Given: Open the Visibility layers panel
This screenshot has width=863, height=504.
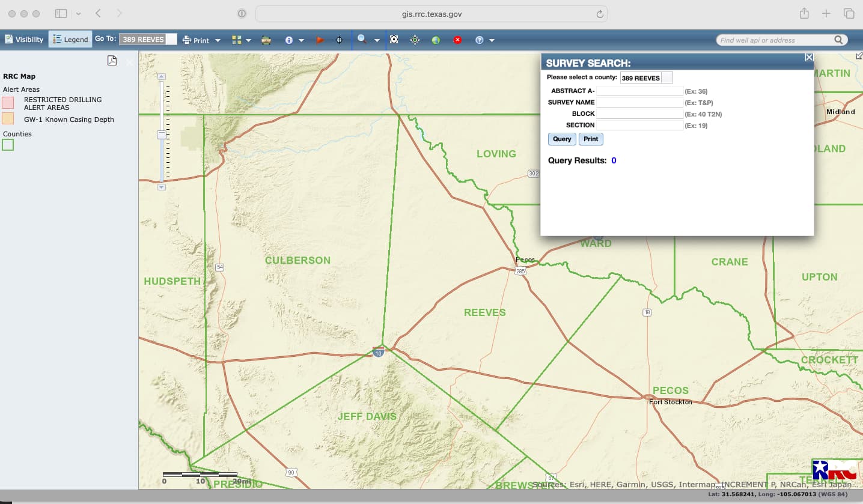Looking at the screenshot, I should (24, 40).
